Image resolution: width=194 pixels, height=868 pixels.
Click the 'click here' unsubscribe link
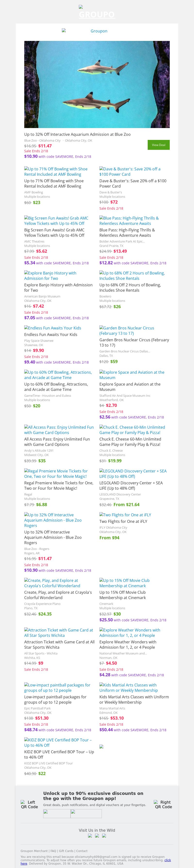coord(167,860)
